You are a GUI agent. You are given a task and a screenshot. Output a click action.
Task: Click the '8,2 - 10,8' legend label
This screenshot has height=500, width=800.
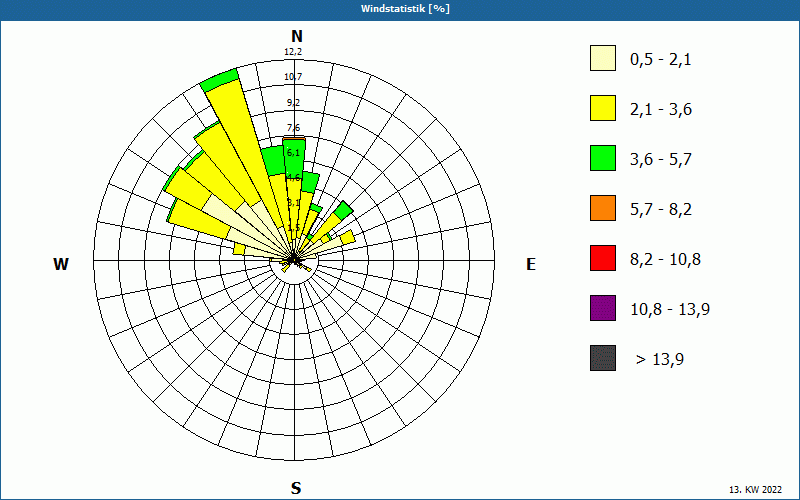(665, 260)
